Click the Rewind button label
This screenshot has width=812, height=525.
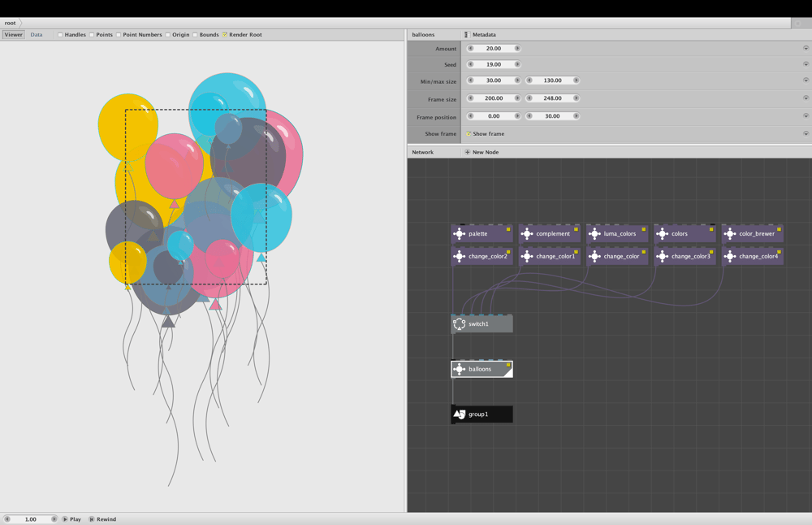(x=106, y=518)
